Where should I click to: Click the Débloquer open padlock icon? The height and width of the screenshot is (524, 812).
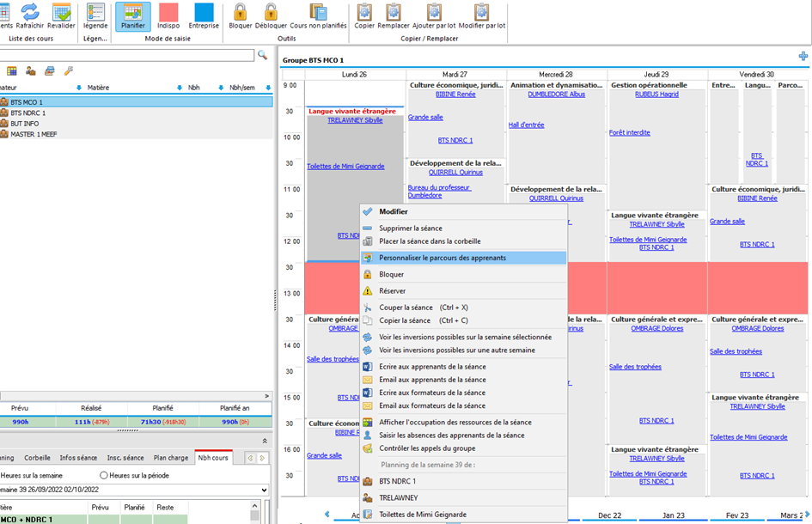click(271, 11)
